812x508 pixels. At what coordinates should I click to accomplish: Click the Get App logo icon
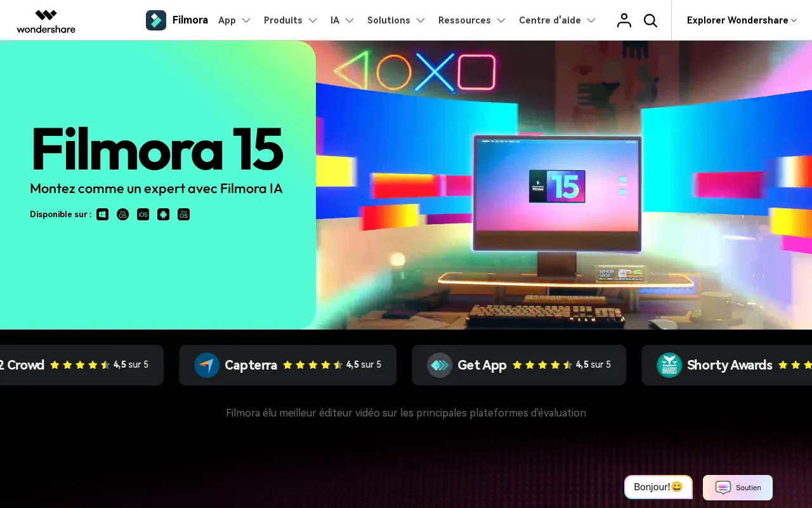440,365
